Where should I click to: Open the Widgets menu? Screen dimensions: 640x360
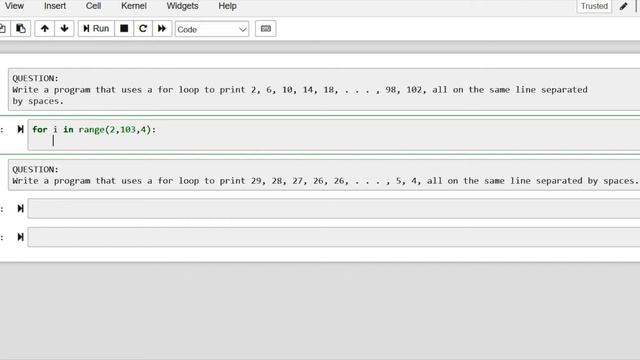(x=182, y=6)
